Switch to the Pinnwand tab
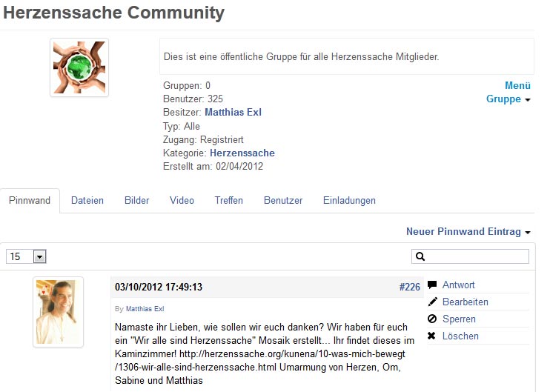 pyautogui.click(x=30, y=201)
